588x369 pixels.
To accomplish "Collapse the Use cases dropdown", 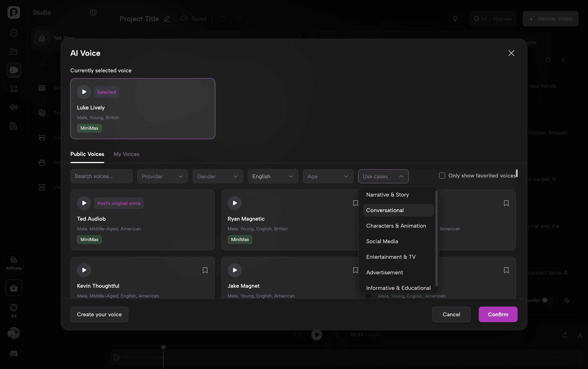I will click(x=383, y=177).
